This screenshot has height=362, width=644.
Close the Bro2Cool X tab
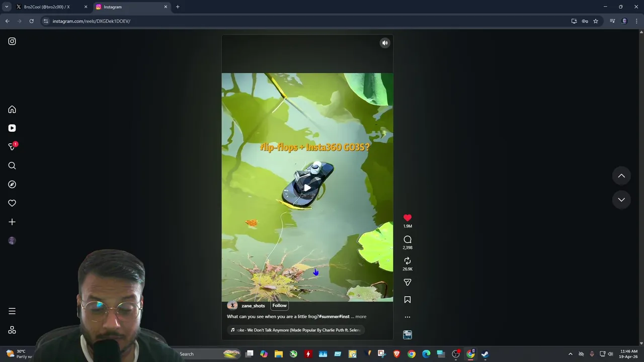point(86,7)
